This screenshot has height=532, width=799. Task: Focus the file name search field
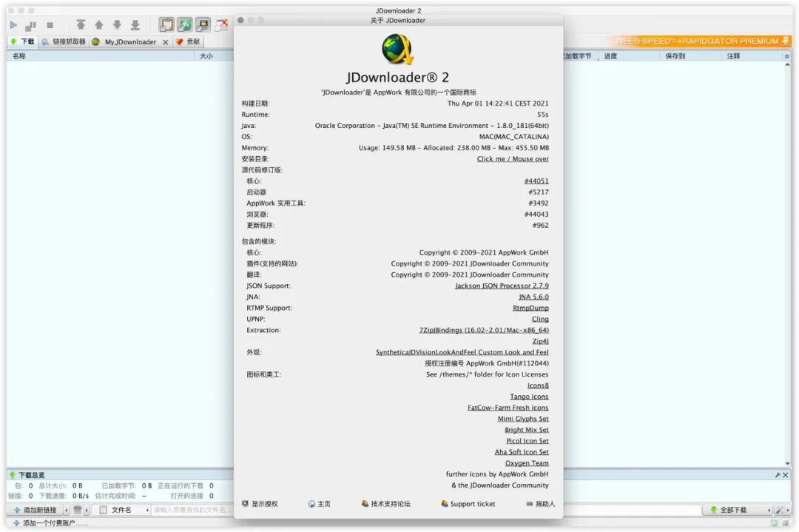(192, 510)
